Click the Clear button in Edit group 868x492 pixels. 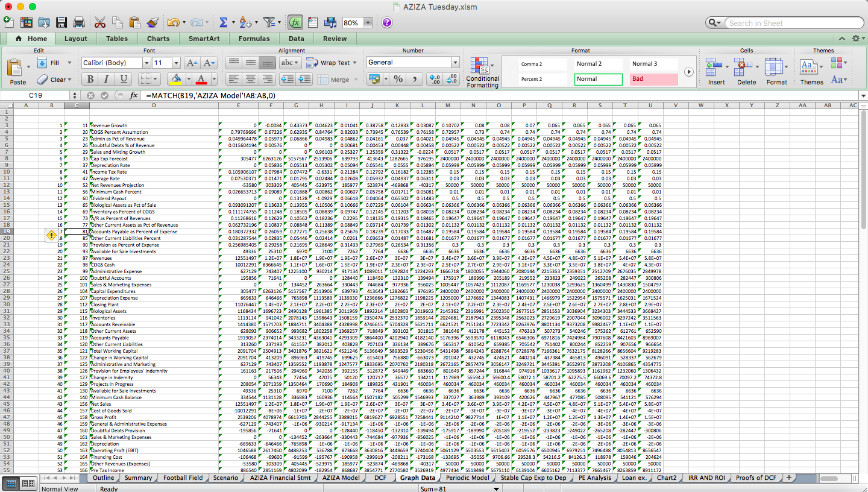[x=55, y=79]
